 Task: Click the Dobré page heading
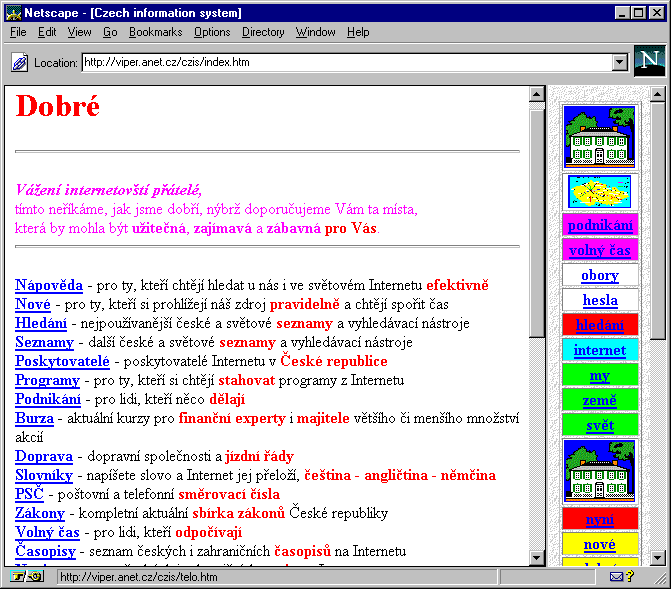[x=57, y=106]
